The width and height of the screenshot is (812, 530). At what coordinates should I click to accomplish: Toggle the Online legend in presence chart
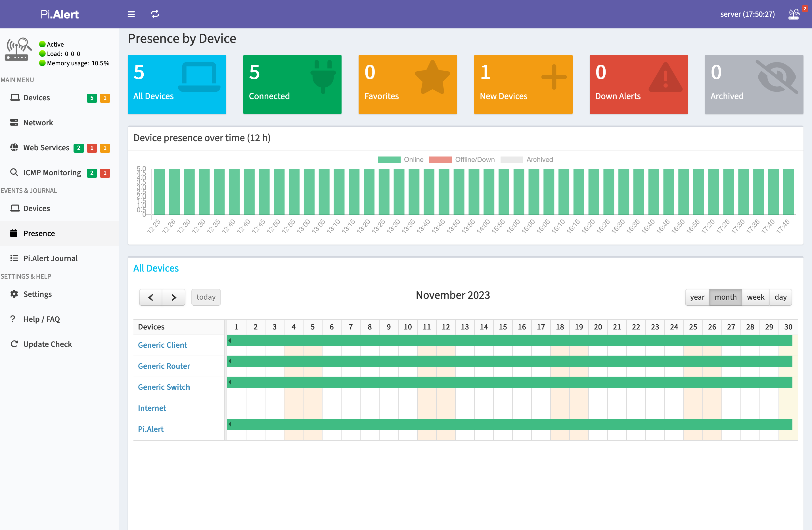[401, 159]
